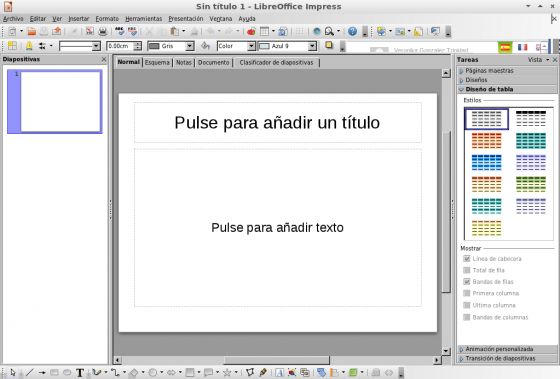This screenshot has height=379, width=560.
Task: Open the Gris line color dropdown
Action: pyautogui.click(x=190, y=46)
